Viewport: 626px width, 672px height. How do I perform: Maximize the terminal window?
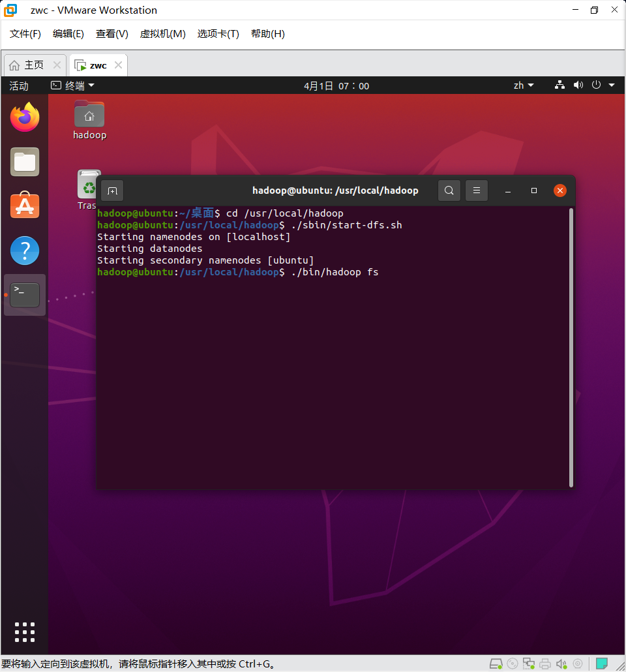coord(534,191)
